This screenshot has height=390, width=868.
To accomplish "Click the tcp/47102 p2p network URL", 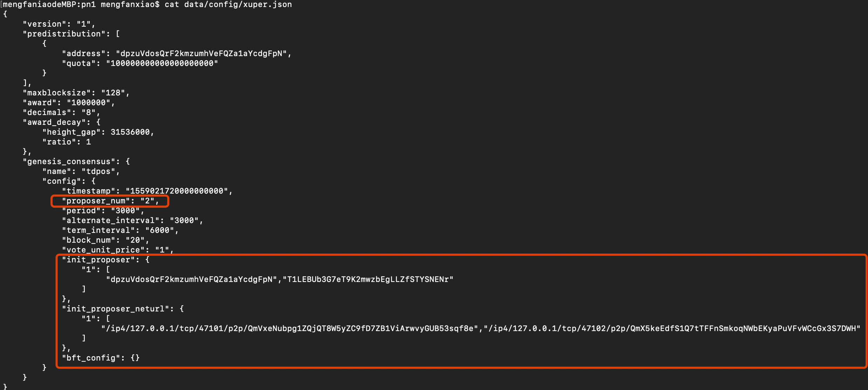I will (x=672, y=329).
